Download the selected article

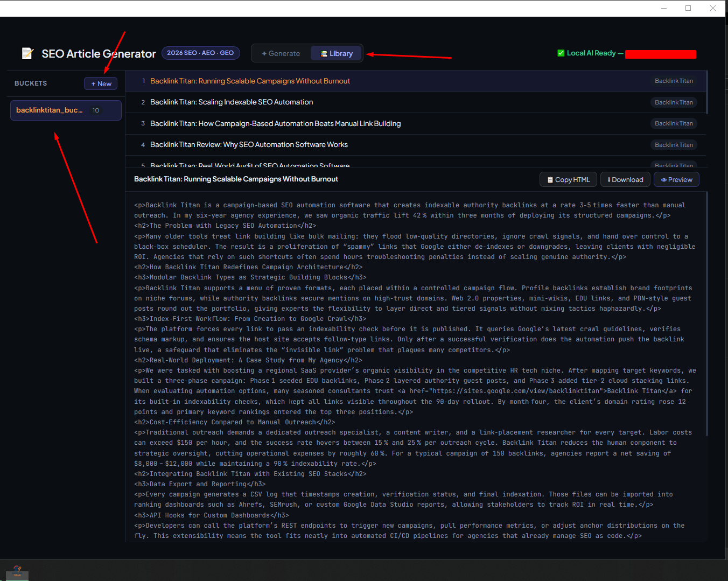point(625,179)
